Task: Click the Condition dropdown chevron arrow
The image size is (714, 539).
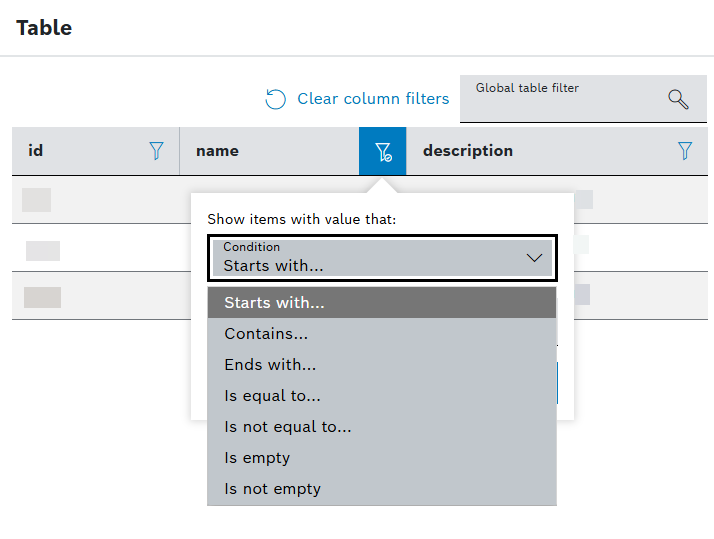Action: [534, 258]
